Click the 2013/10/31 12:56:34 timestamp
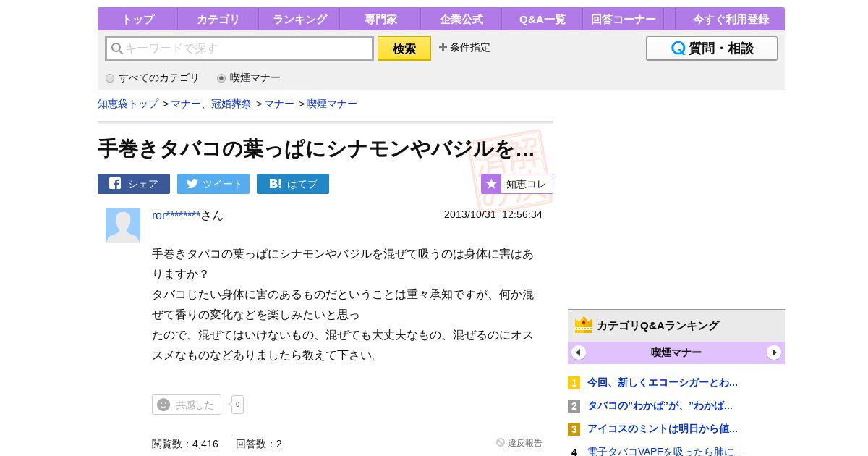This screenshot has height=456, width=868. pyautogui.click(x=493, y=214)
